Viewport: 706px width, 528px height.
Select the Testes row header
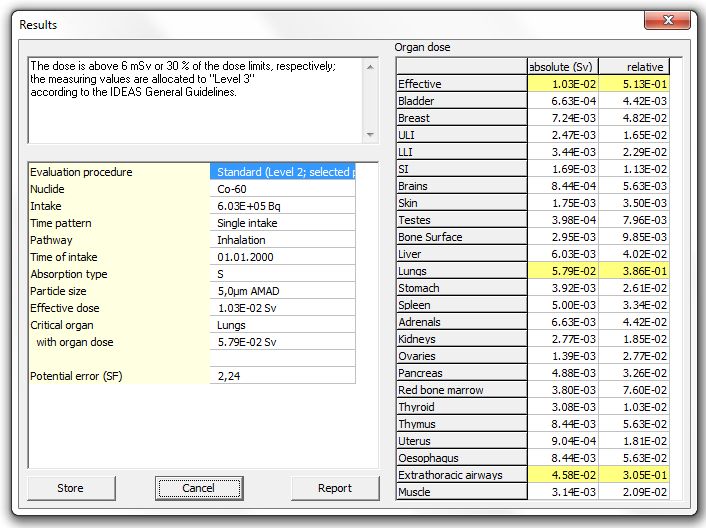[x=462, y=220]
